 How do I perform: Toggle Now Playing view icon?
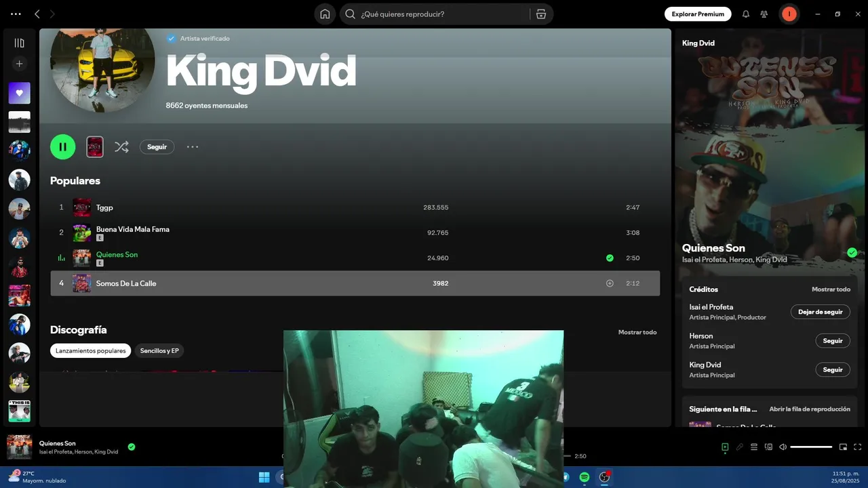pyautogui.click(x=725, y=447)
